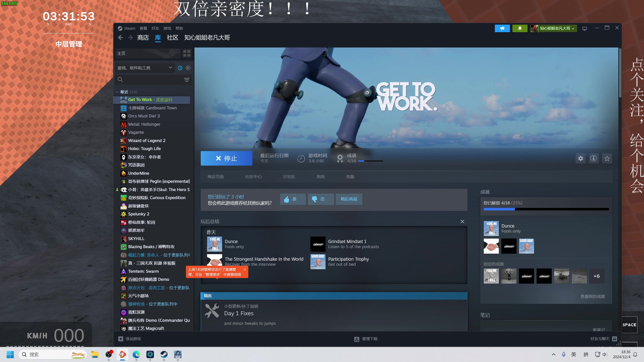Viewport: 644px width, 362px height.
Task: Show game info icon
Action: 594,158
